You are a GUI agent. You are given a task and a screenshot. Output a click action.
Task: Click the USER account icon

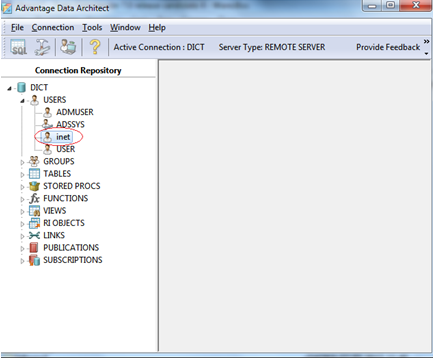(x=48, y=149)
